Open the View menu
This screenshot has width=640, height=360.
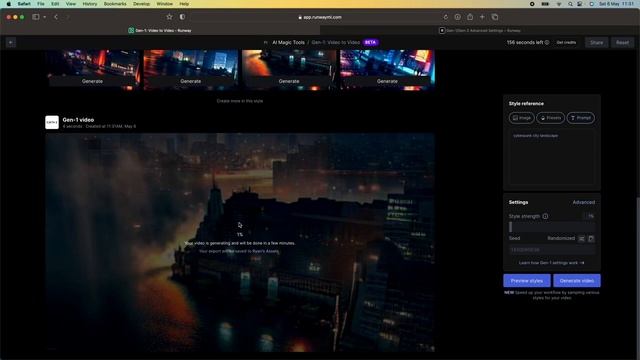click(71, 4)
